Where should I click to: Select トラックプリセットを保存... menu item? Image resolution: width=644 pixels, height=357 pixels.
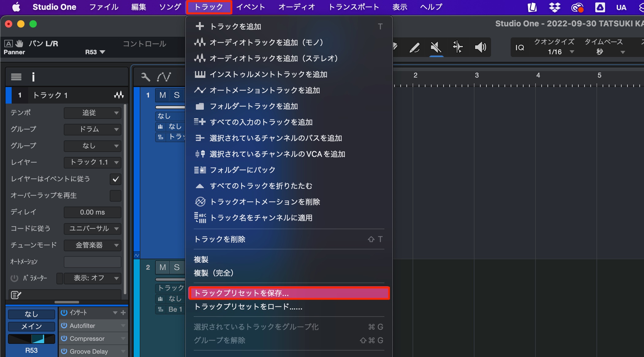[x=289, y=293]
